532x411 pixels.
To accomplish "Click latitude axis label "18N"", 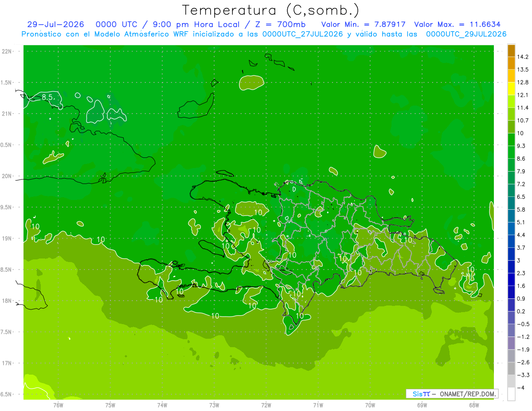I will pyautogui.click(x=8, y=301).
